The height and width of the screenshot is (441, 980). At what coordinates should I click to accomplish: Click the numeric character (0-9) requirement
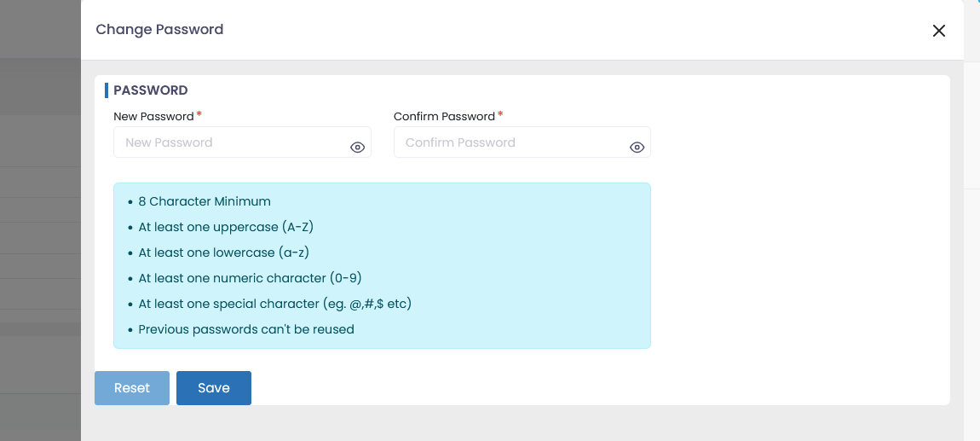244,278
